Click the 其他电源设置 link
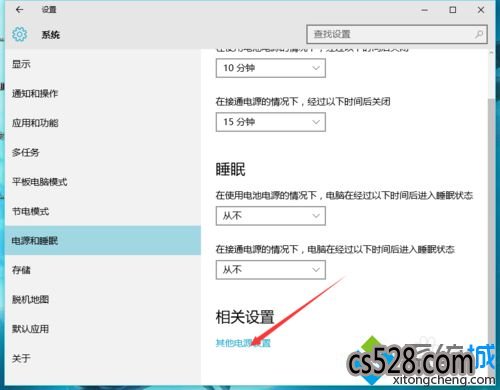 click(x=243, y=343)
